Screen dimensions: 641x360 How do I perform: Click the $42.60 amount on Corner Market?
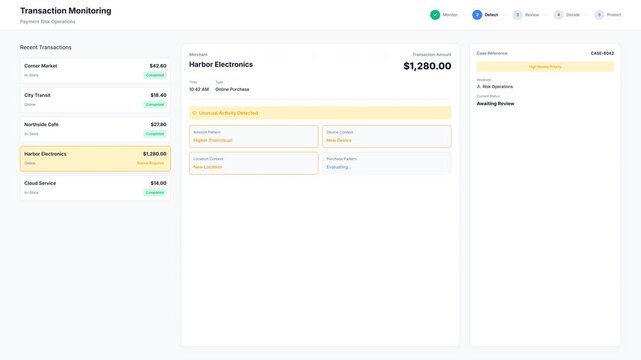(x=158, y=66)
